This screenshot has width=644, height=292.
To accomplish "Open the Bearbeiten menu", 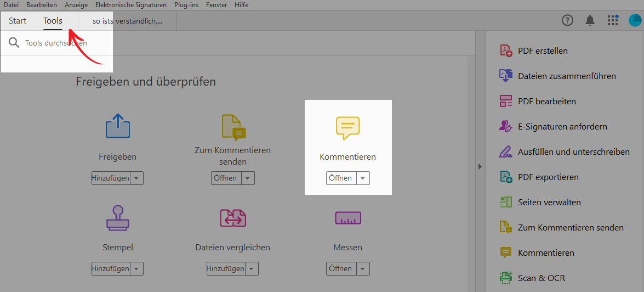I will click(x=42, y=5).
